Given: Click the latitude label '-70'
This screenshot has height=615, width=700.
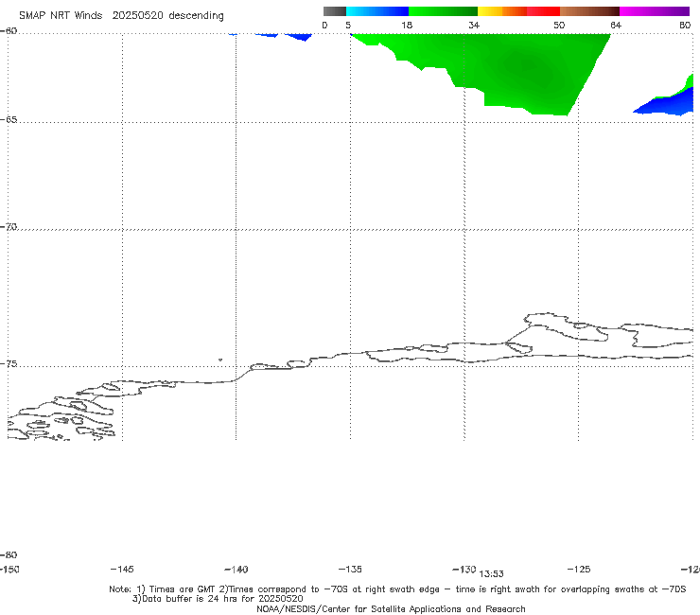Looking at the screenshot, I should (x=9, y=227).
